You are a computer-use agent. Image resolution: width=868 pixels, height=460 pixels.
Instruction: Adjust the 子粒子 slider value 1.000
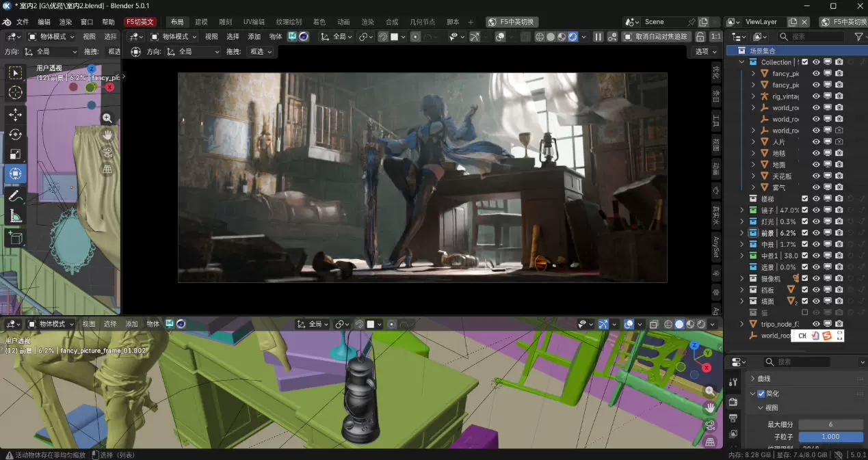pos(830,437)
